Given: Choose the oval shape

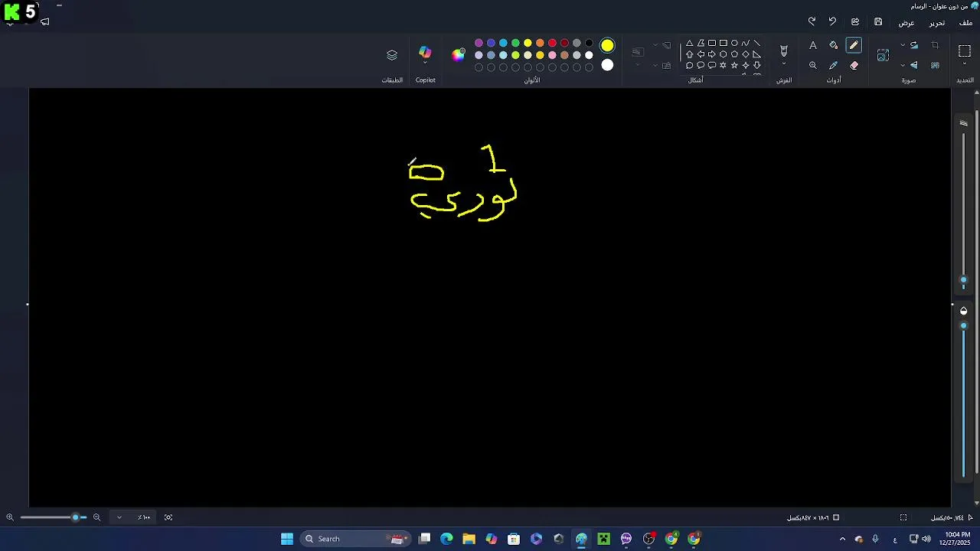Looking at the screenshot, I should coord(734,44).
